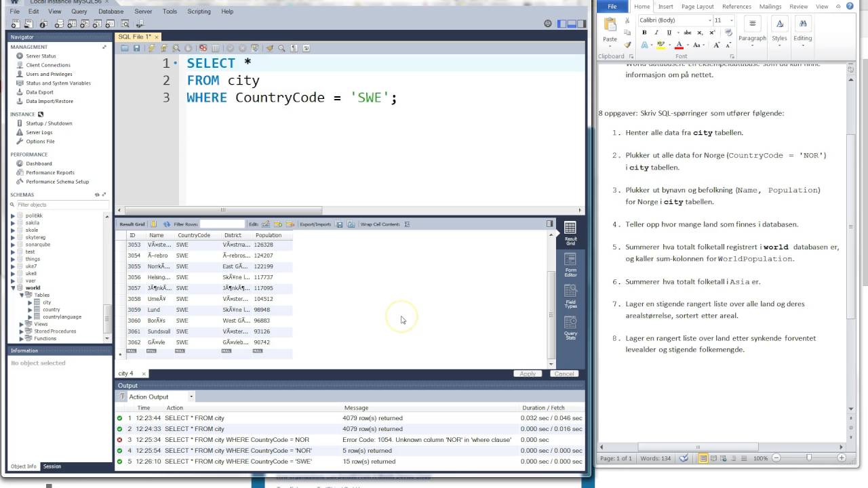Expand the country table node
This screenshot has height=488, width=868.
click(x=30, y=310)
